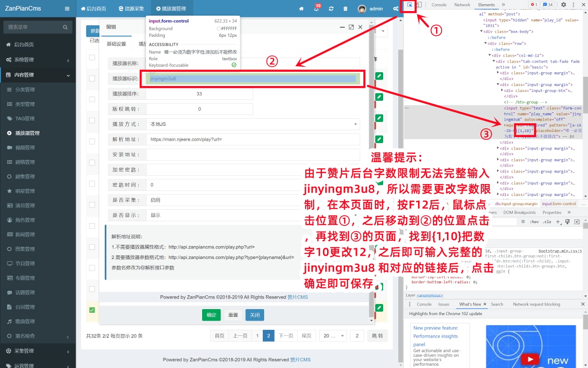
Task: Click the refresh icon in top navbar
Action: 331,9
